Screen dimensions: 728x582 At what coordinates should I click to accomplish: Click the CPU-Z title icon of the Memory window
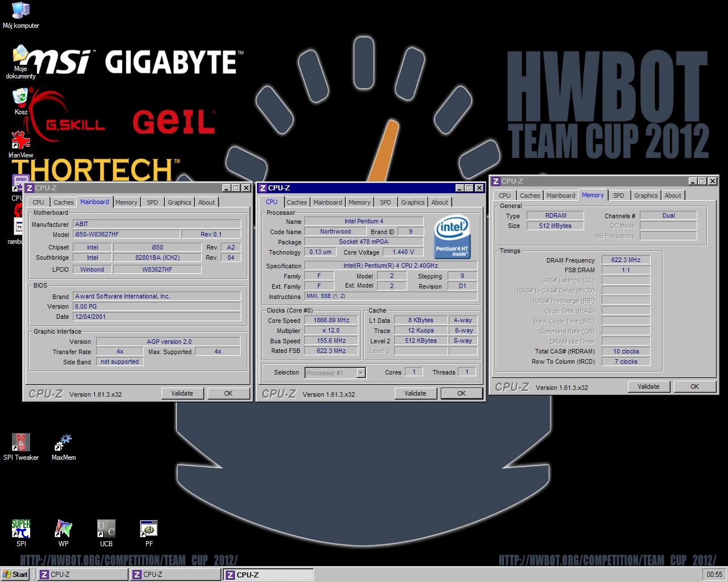pos(496,181)
